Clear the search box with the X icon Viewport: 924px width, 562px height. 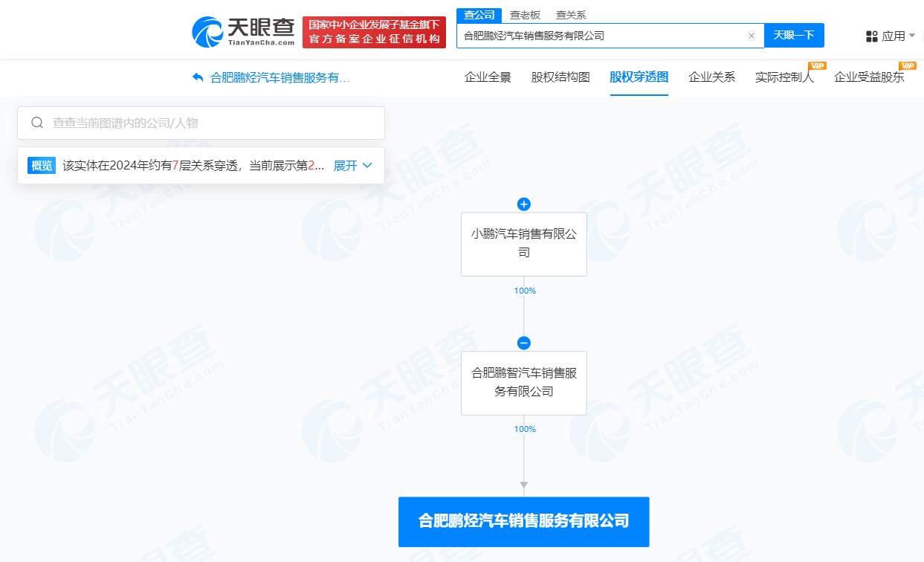click(751, 36)
